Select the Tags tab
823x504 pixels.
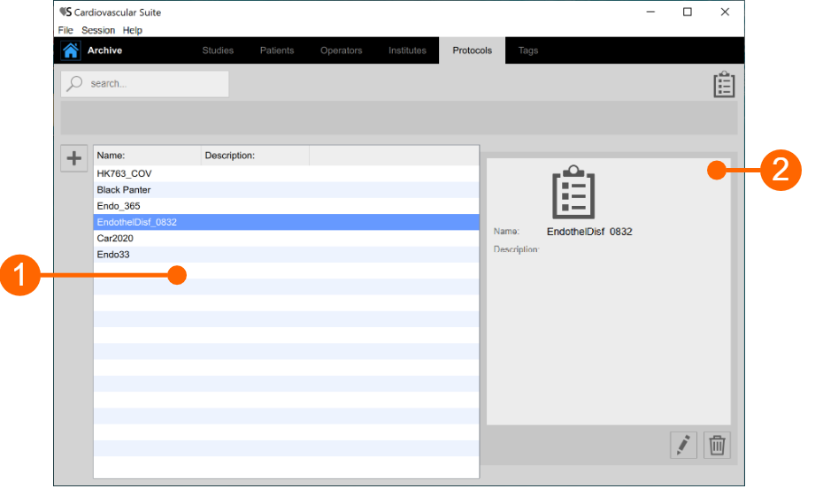click(528, 50)
